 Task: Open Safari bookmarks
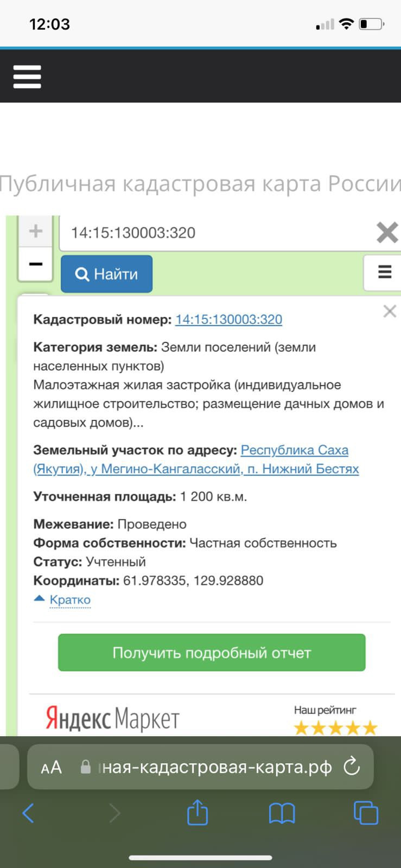click(282, 813)
